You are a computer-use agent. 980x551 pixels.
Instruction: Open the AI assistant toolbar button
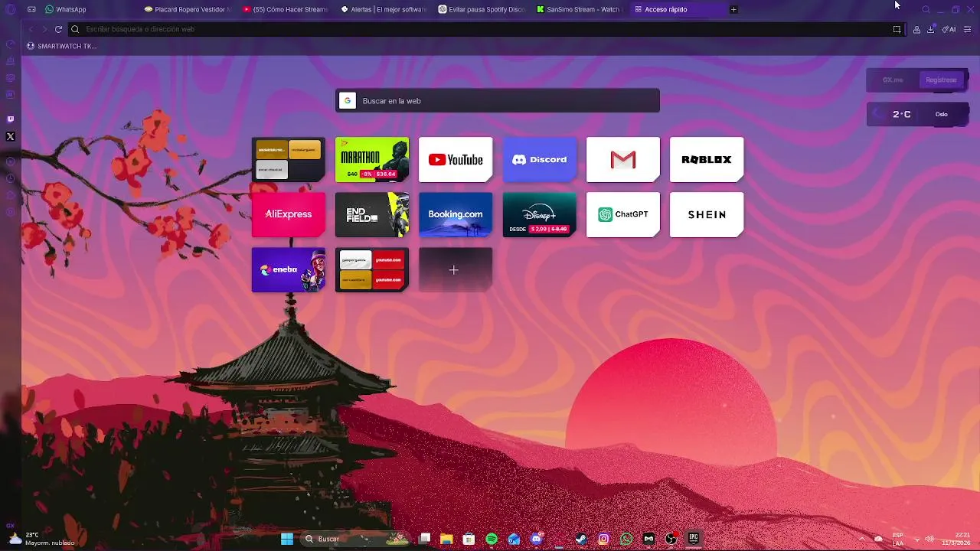point(949,29)
